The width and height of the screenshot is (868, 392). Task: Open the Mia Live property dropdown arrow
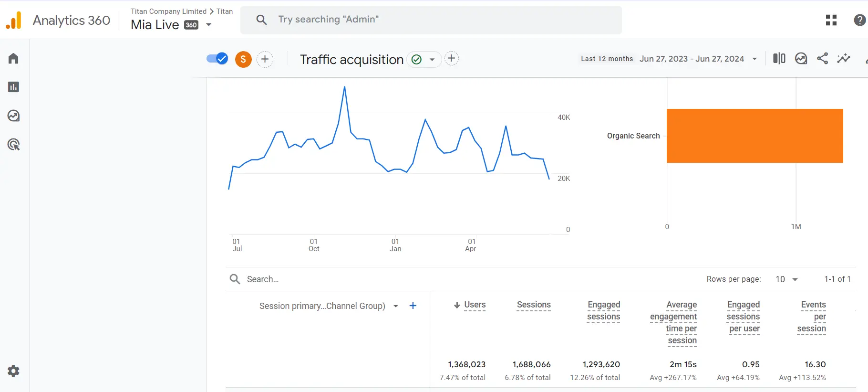coord(208,25)
